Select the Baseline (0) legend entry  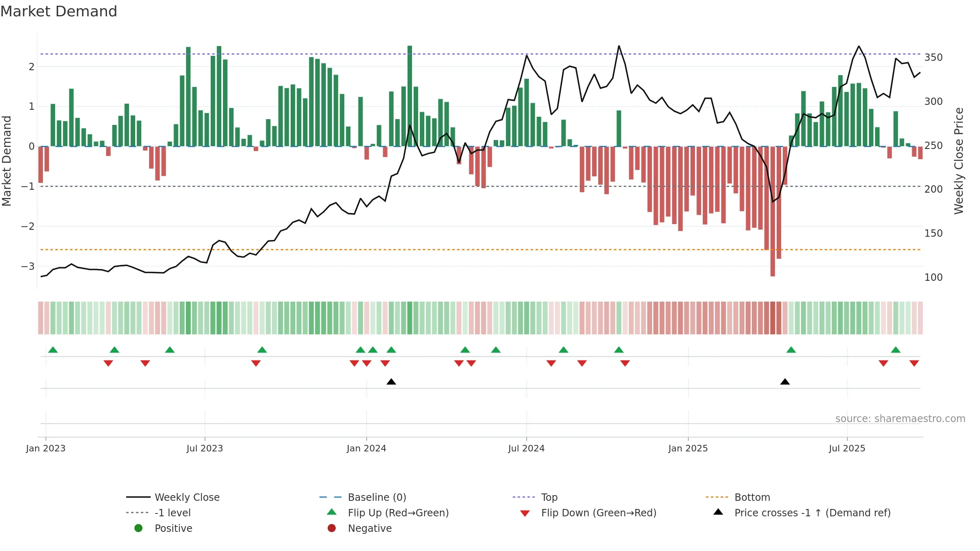click(x=363, y=497)
